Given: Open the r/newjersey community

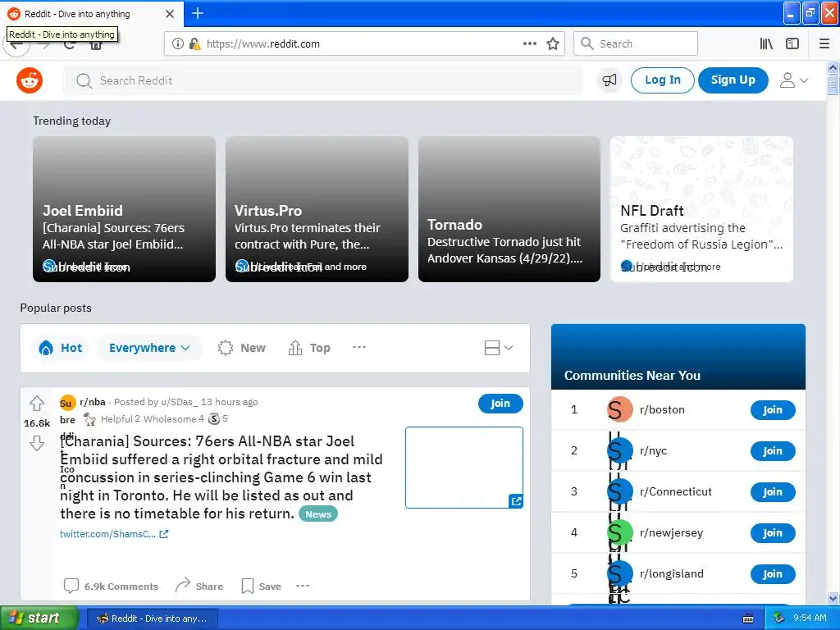Looking at the screenshot, I should [671, 533].
